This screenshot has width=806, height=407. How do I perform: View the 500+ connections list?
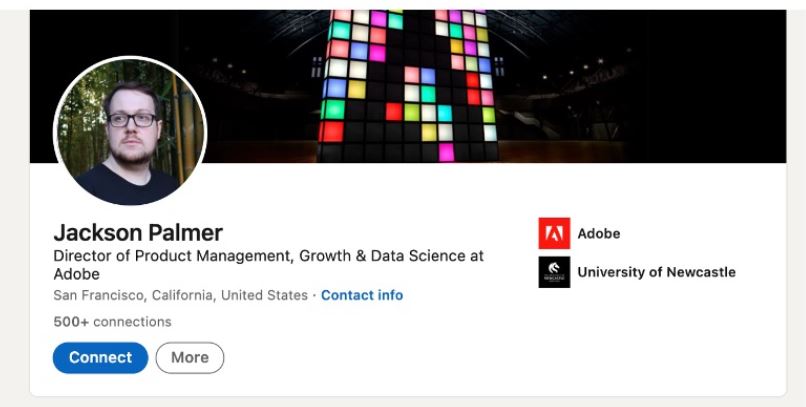[112, 322]
